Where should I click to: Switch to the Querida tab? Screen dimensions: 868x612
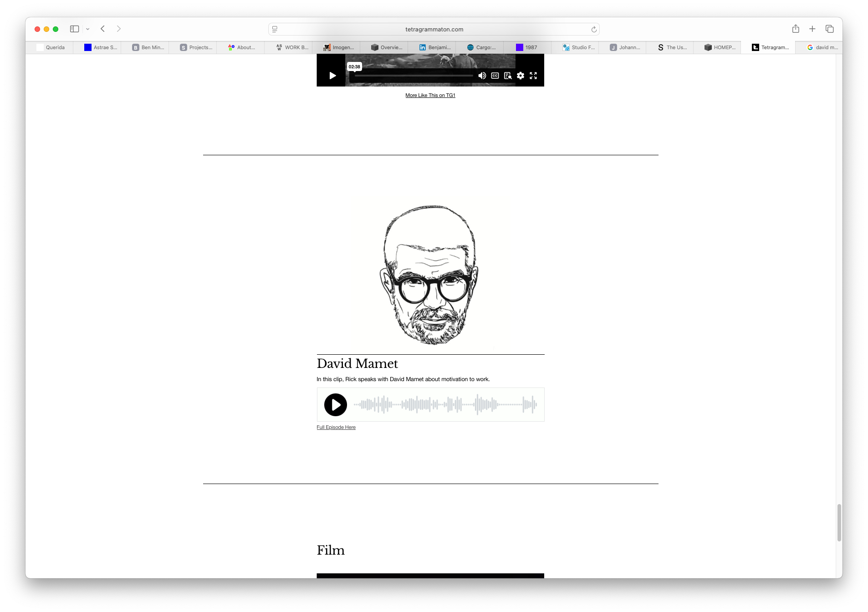tap(50, 47)
